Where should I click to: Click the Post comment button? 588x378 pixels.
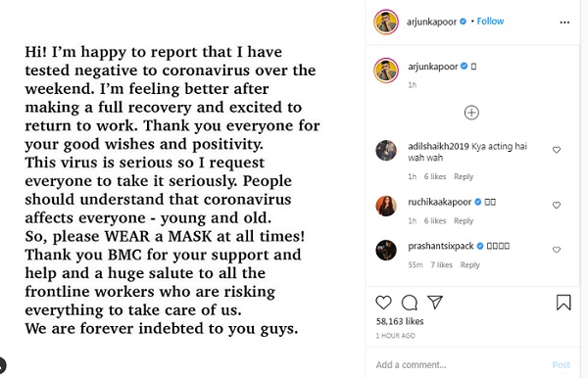[561, 364]
